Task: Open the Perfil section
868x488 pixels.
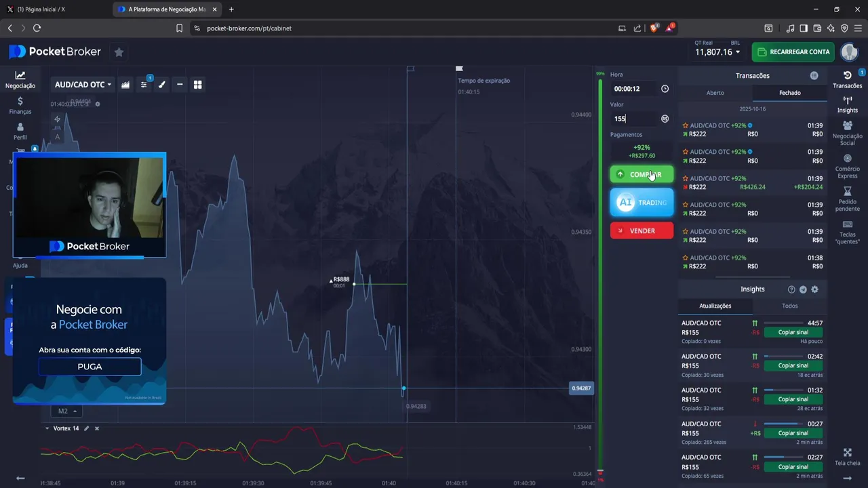Action: pyautogui.click(x=20, y=131)
